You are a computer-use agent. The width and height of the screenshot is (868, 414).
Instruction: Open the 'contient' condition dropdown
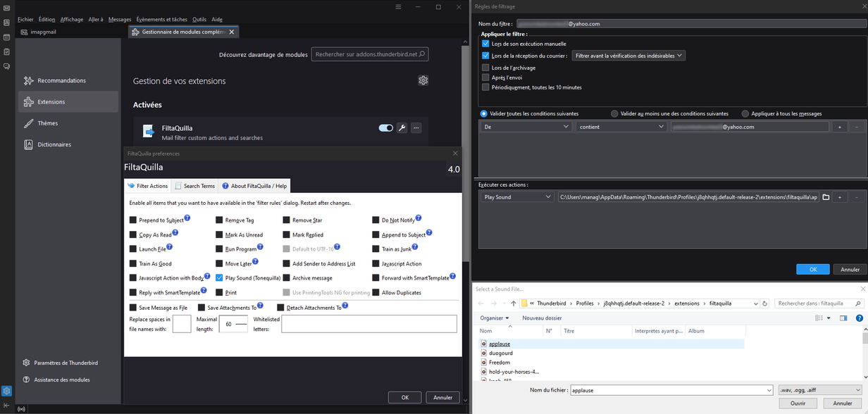pyautogui.click(x=621, y=127)
